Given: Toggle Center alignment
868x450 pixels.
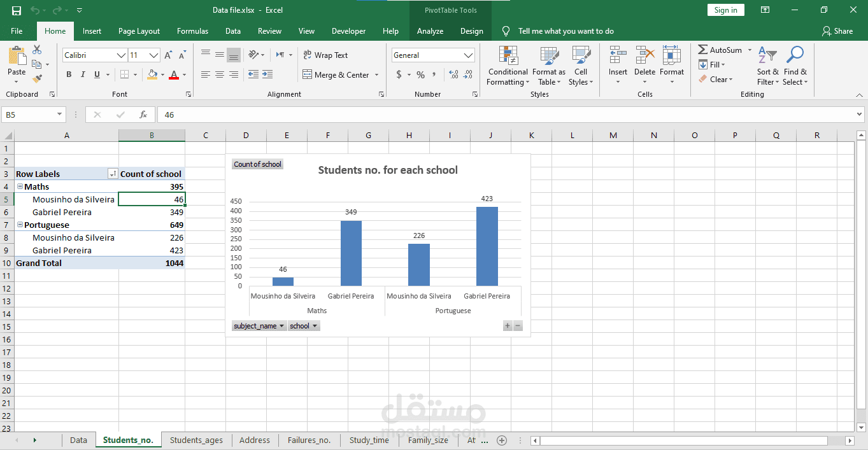Looking at the screenshot, I should pyautogui.click(x=219, y=74).
